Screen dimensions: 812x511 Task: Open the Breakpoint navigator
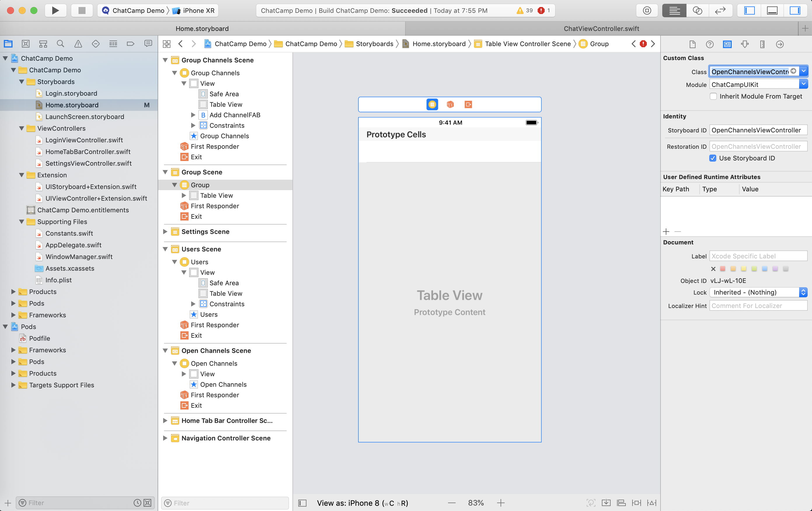[x=130, y=44]
